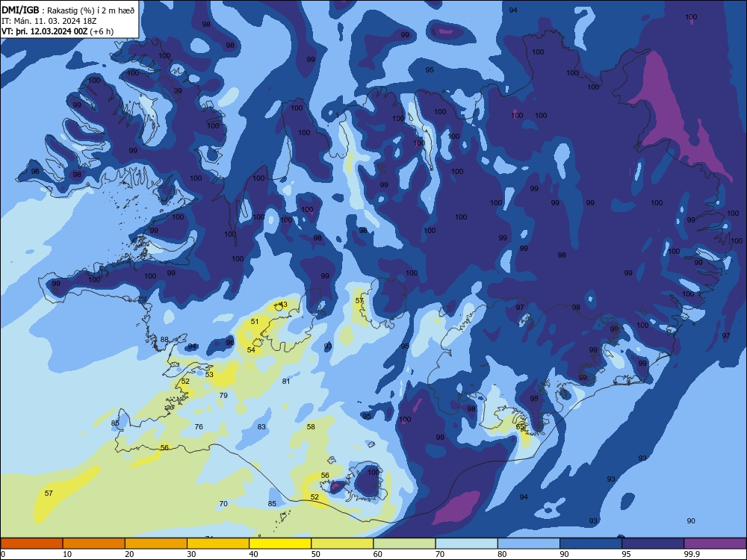
Task: Pick the pale yellow 50–60 legend swatch
Action: tap(342, 544)
